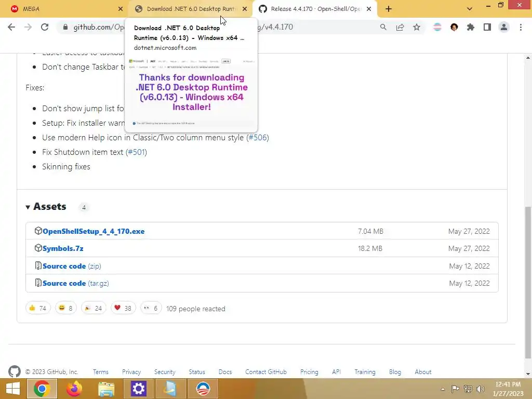Open the Docs footer link

(225, 372)
